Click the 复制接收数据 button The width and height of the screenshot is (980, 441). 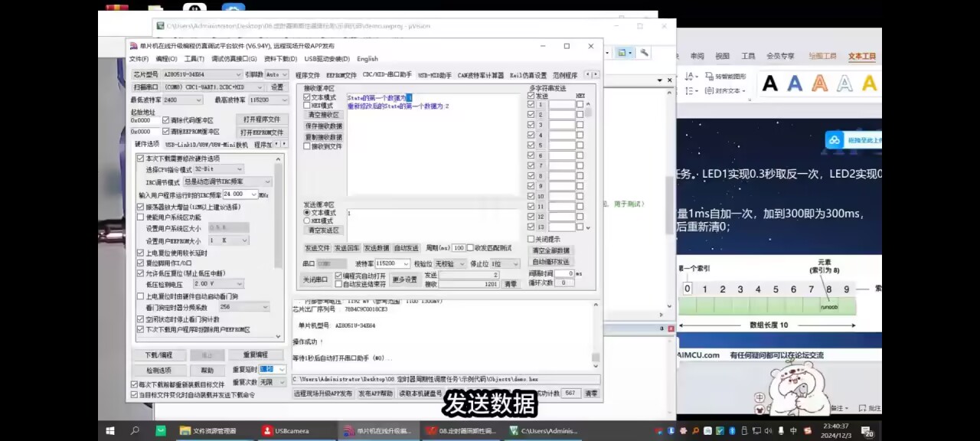[x=324, y=137]
